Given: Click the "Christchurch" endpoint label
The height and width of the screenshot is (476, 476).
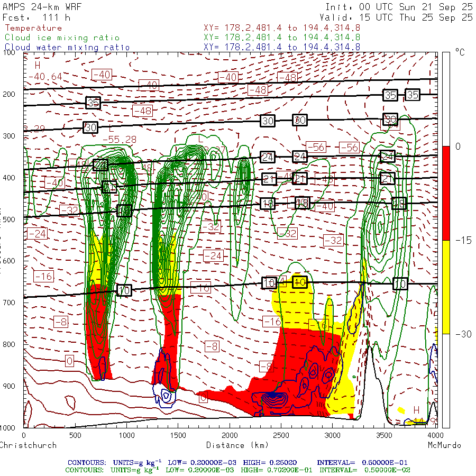Looking at the screenshot, I should 28,445.
